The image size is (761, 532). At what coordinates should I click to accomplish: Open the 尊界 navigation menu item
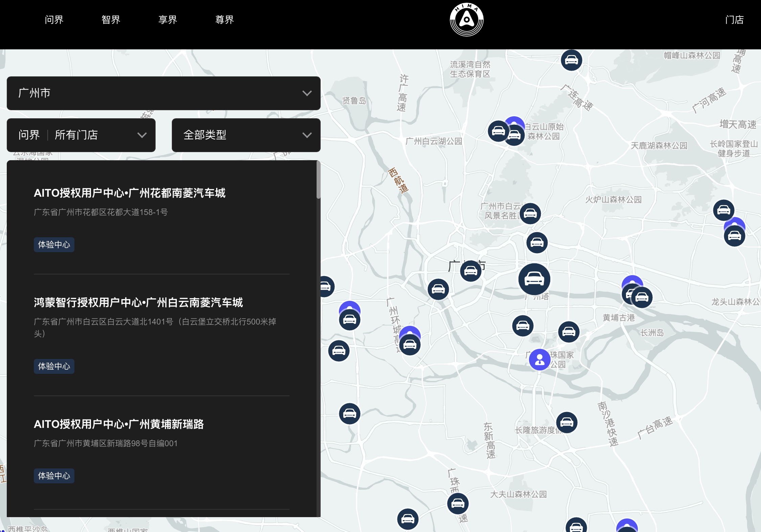pyautogui.click(x=225, y=20)
